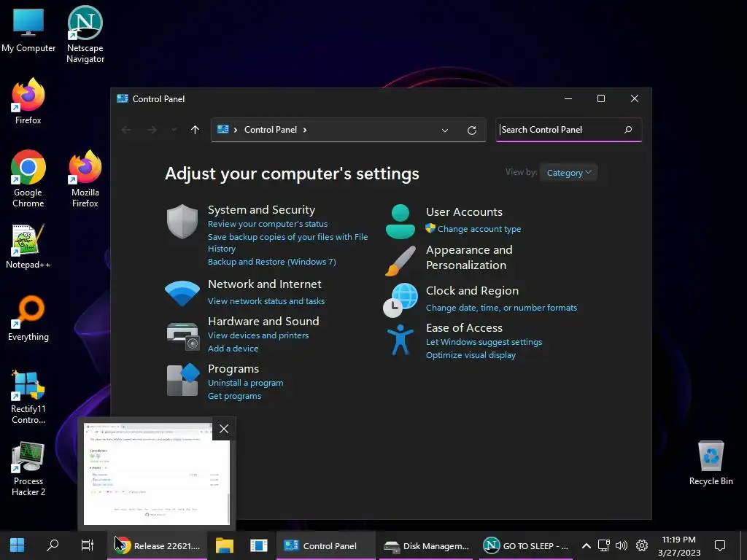Click the taskbar clock showing 11:19 PM

[679, 545]
